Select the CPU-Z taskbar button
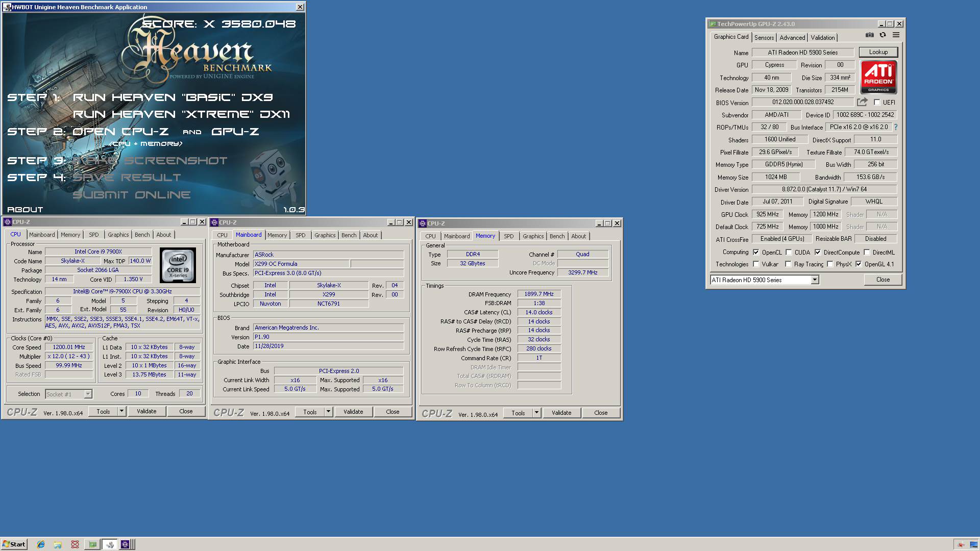This screenshot has width=980, height=551. pos(127,544)
